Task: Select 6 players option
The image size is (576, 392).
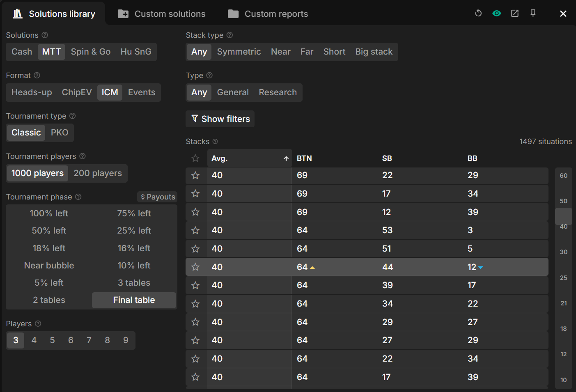Action: 71,340
